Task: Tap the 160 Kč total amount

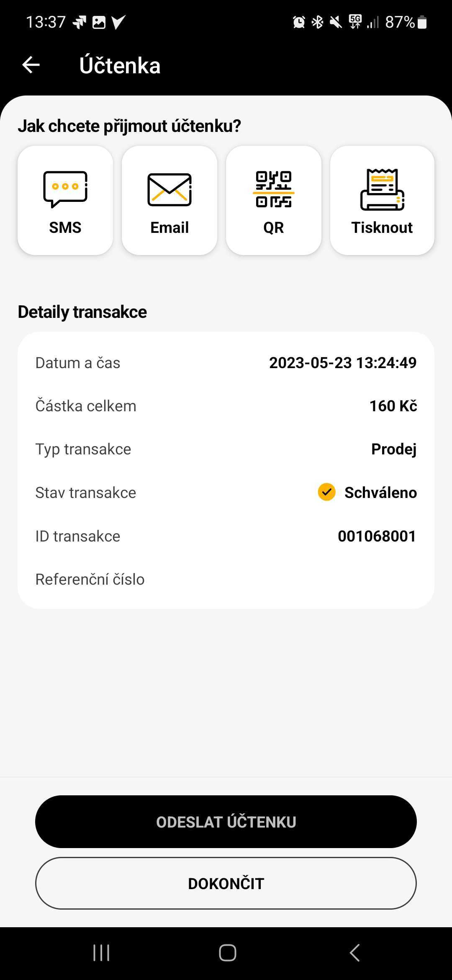Action: [393, 406]
